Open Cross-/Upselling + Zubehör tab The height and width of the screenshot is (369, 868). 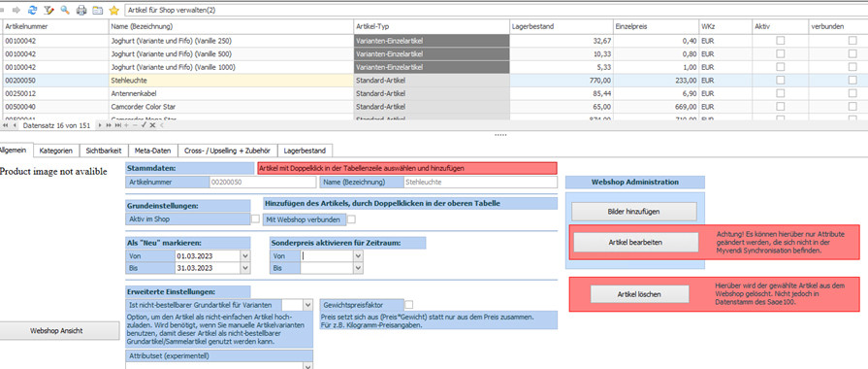coord(228,151)
